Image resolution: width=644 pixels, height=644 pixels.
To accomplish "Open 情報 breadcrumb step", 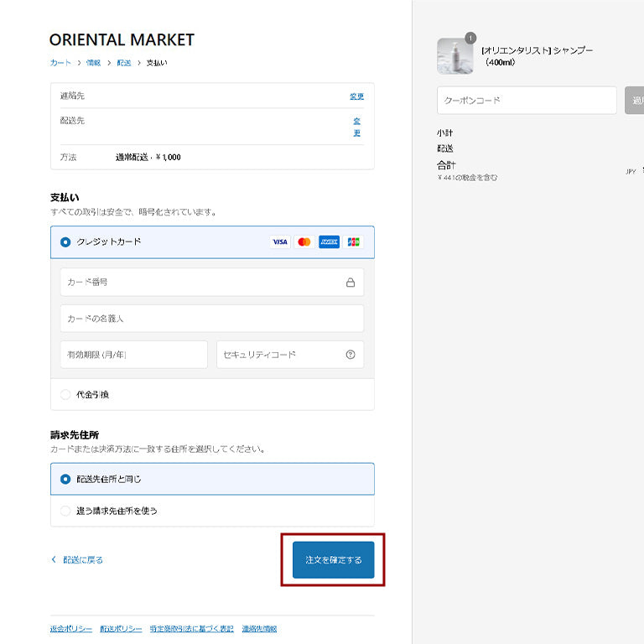I will point(93,63).
